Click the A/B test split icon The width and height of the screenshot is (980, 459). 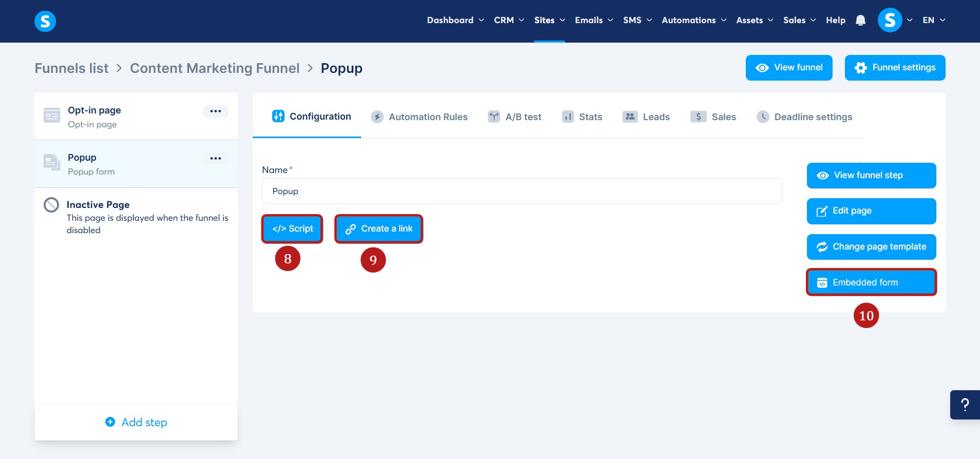click(494, 117)
